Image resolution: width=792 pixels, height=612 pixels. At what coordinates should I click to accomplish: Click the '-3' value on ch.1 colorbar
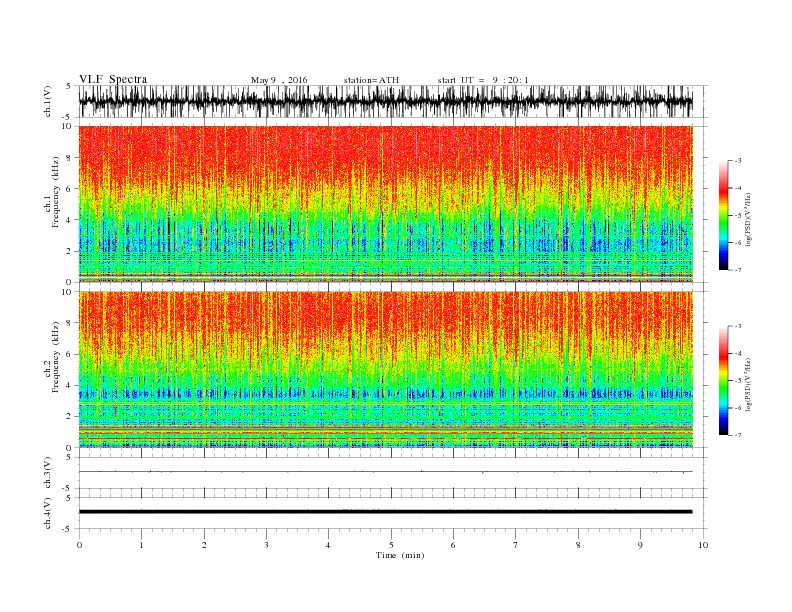point(738,161)
